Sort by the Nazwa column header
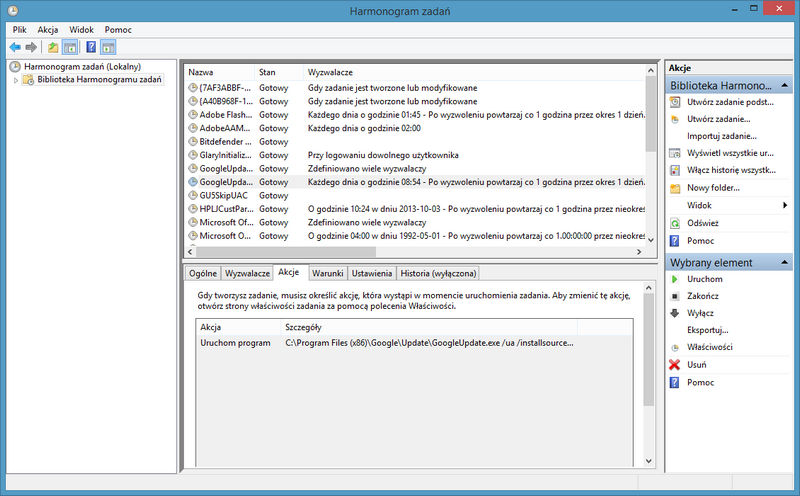Image resolution: width=800 pixels, height=496 pixels. (x=220, y=72)
